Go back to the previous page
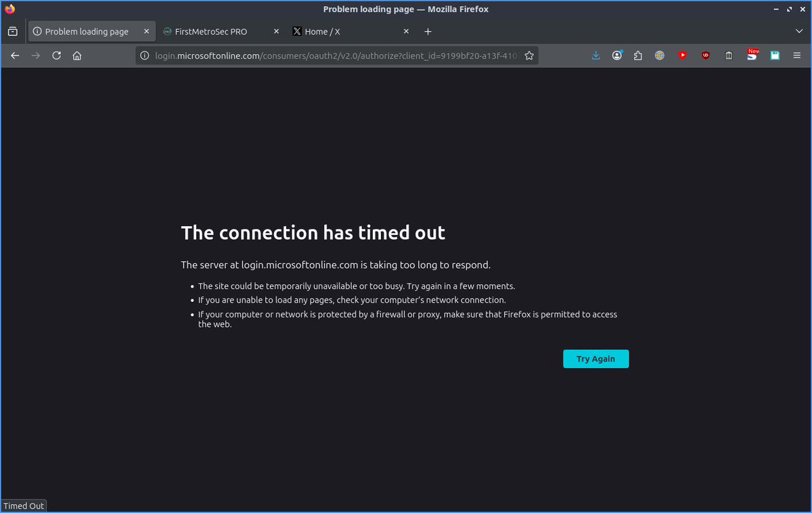Image resolution: width=812 pixels, height=513 pixels. point(15,55)
